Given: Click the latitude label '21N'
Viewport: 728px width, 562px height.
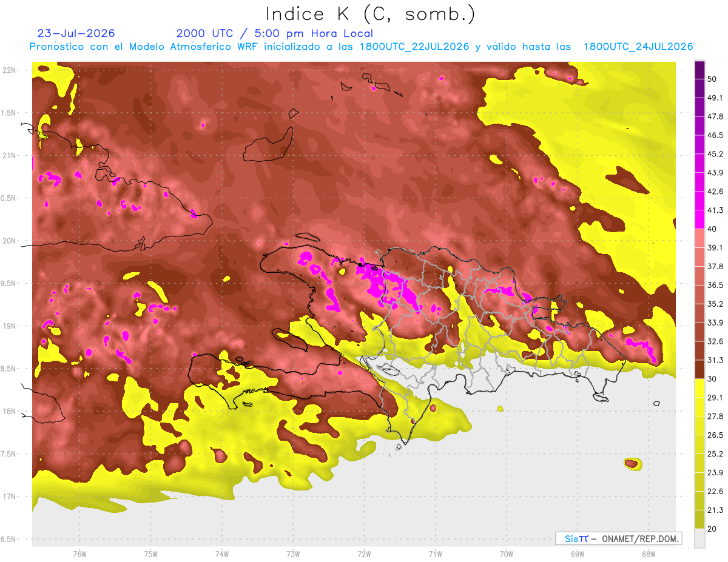Looking at the screenshot, I should (10, 156).
